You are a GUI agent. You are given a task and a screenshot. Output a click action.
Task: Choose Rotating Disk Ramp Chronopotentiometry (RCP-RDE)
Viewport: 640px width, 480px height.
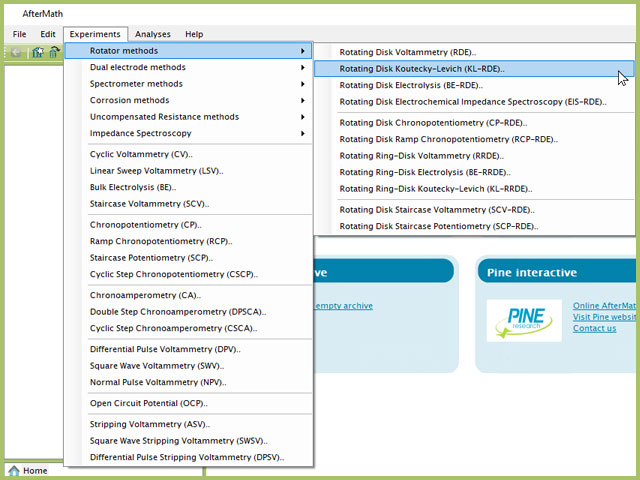474,139
